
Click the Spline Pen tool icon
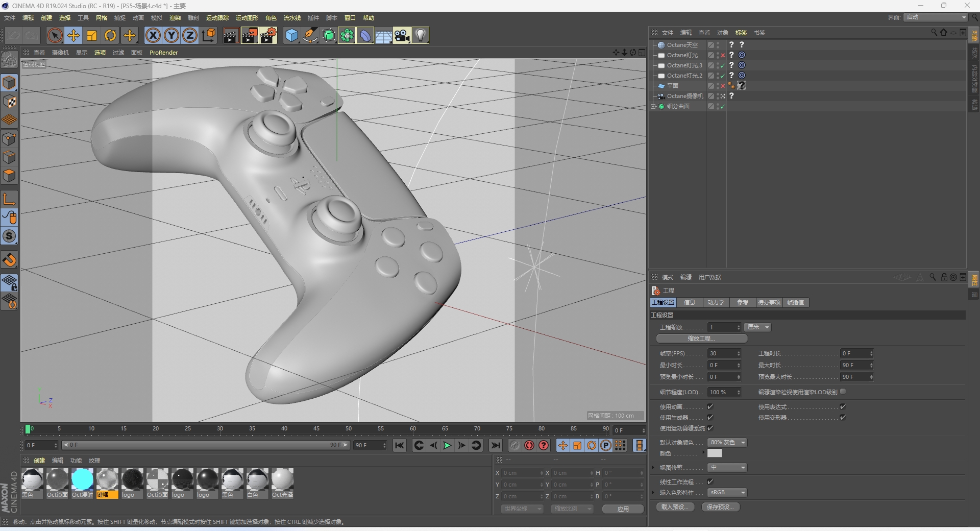(310, 35)
